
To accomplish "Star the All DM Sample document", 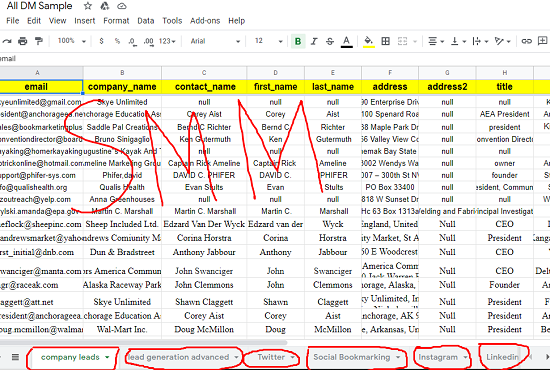I will tap(88, 6).
